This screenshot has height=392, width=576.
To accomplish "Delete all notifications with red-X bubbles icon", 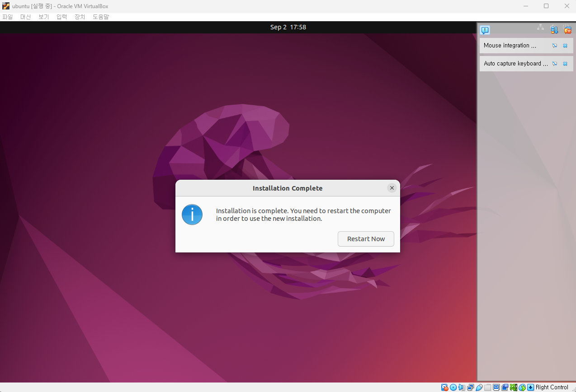I will tap(568, 30).
